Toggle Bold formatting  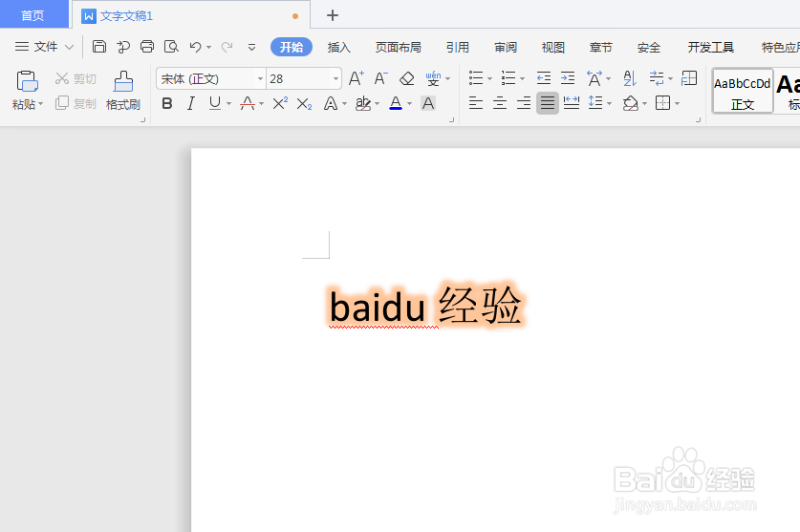pyautogui.click(x=167, y=103)
